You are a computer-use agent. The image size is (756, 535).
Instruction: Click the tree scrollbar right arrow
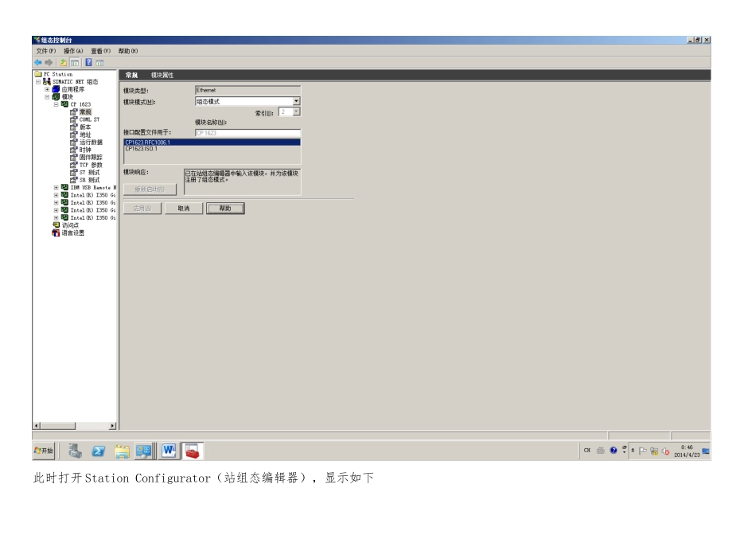point(112,426)
